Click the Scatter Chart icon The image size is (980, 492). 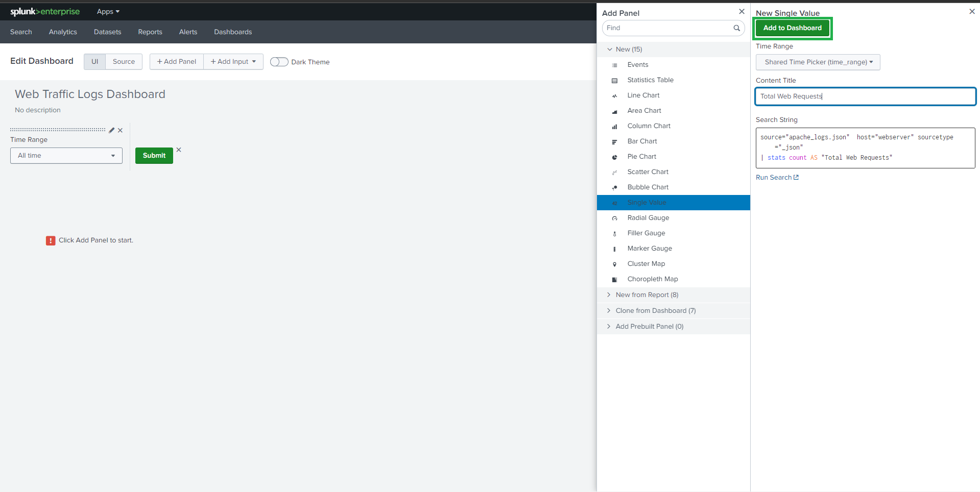tap(615, 173)
